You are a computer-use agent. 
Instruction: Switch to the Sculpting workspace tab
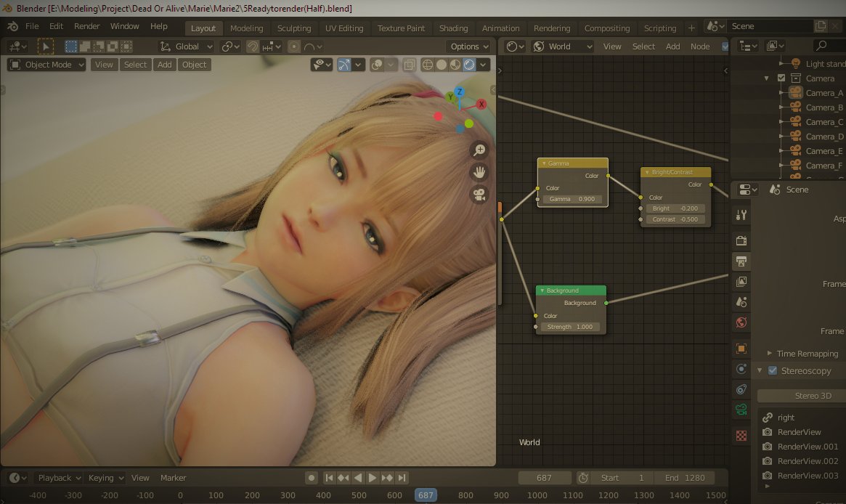tap(294, 28)
